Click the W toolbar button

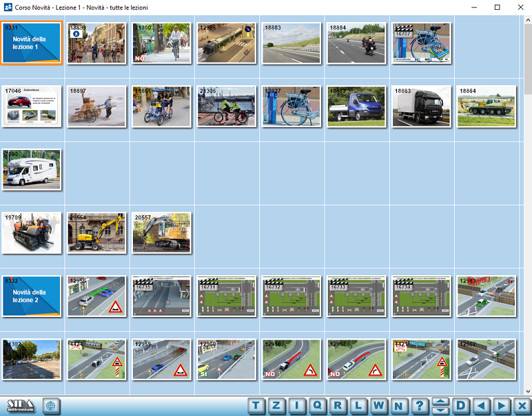click(x=378, y=406)
